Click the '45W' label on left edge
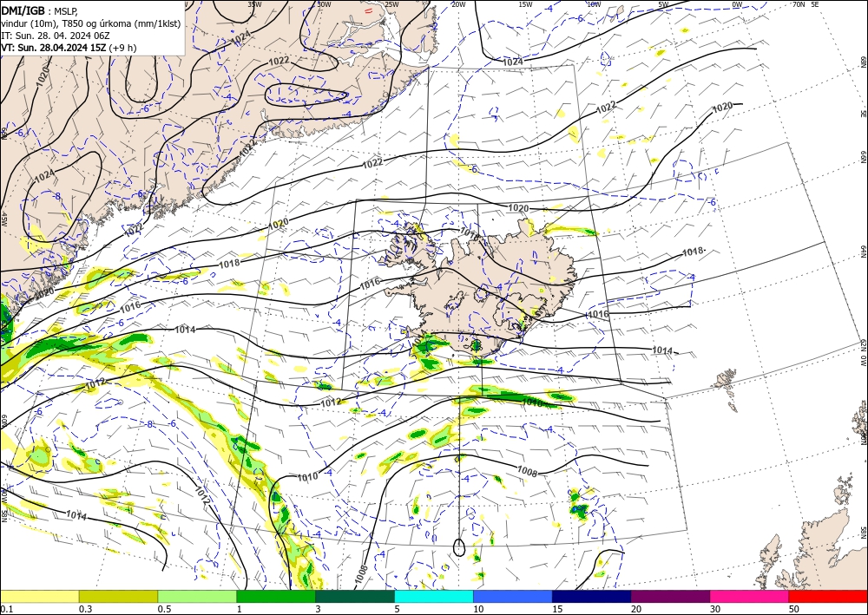Image resolution: width=868 pixels, height=615 pixels. pyautogui.click(x=3, y=219)
